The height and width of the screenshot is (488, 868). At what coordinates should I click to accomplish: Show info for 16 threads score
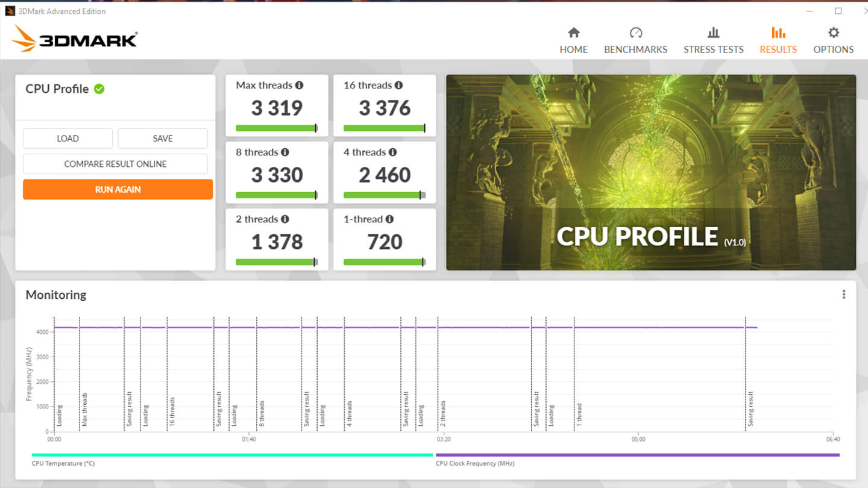[398, 86]
